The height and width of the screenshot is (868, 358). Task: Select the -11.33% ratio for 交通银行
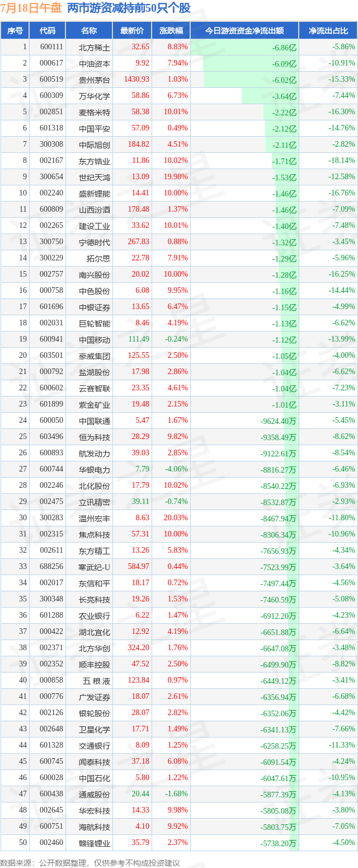pyautogui.click(x=343, y=745)
